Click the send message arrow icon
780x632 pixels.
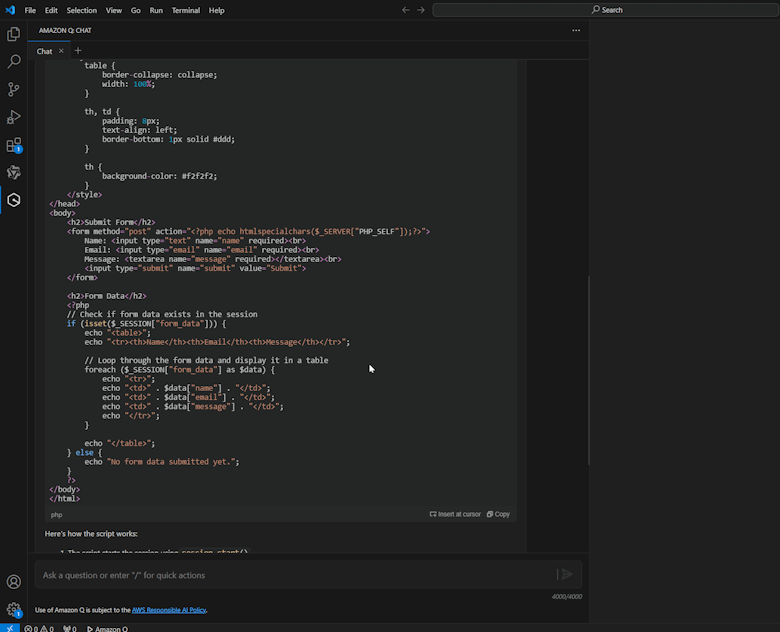pos(566,574)
